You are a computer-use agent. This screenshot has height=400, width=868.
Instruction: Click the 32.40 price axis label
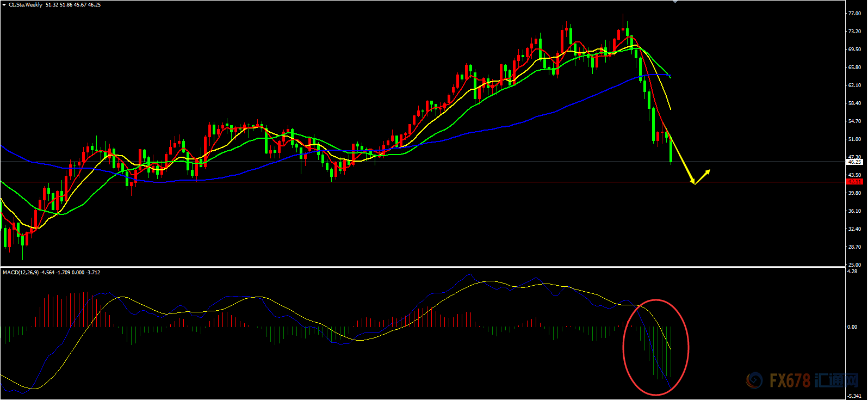pyautogui.click(x=854, y=229)
